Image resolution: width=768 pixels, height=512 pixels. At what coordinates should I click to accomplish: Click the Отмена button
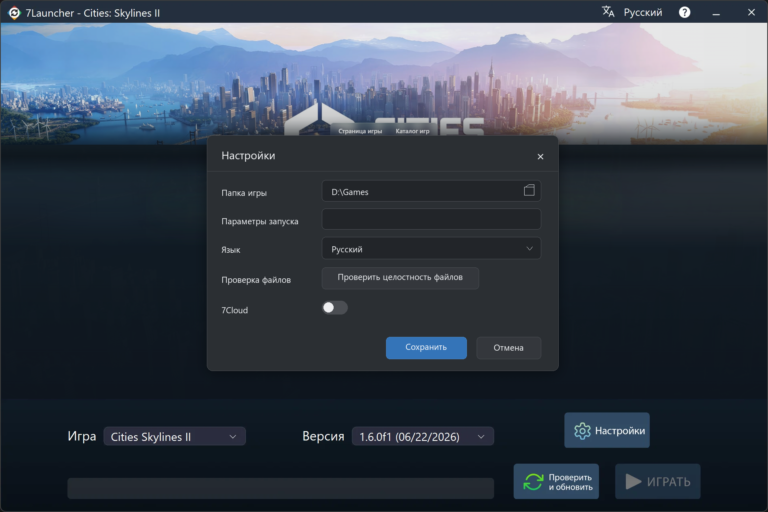pyautogui.click(x=508, y=348)
